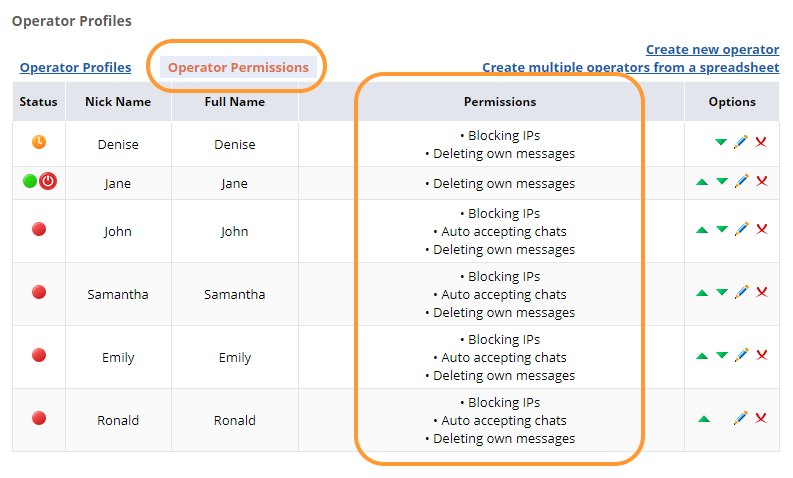Move Samantha down with the green down arrow
793x478 pixels.
(721, 293)
